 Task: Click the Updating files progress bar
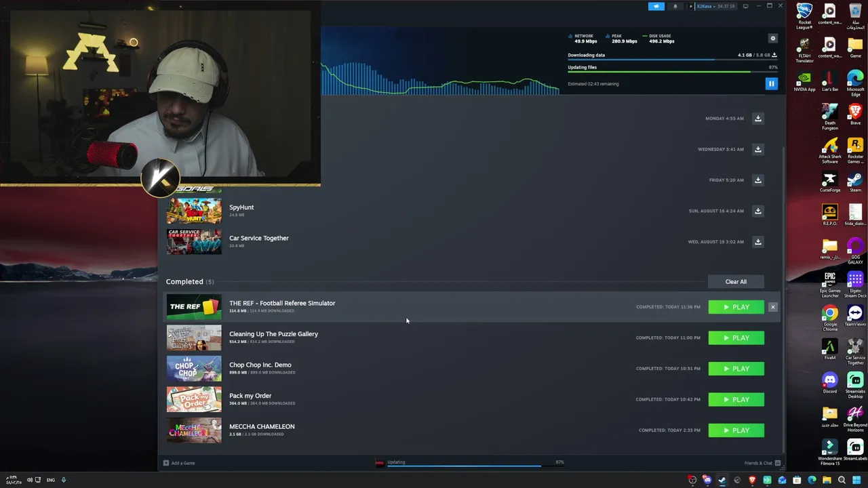click(672, 72)
